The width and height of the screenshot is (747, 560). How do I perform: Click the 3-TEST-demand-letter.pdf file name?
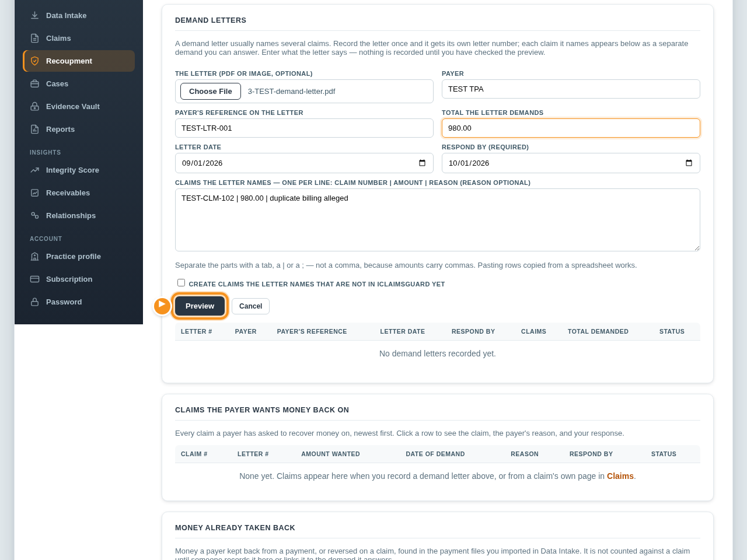291,92
